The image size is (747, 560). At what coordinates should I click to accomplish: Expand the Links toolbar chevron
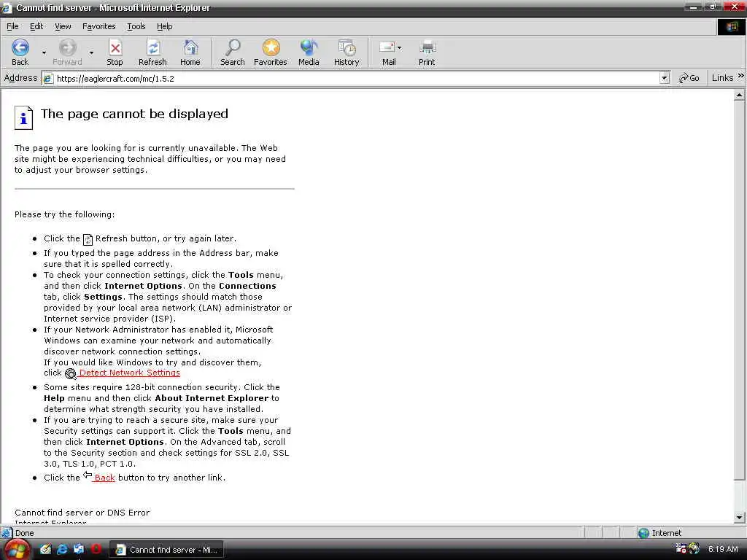[741, 76]
